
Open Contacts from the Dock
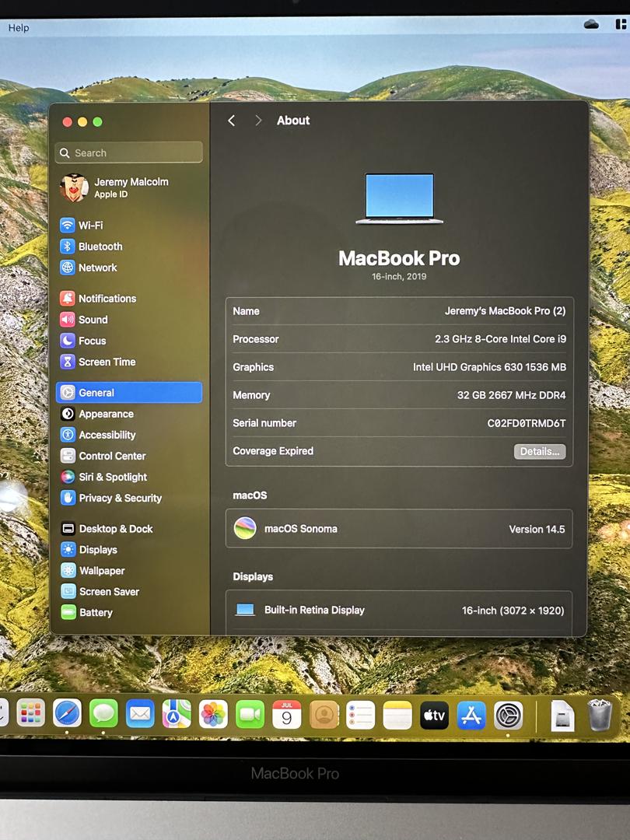pos(324,715)
